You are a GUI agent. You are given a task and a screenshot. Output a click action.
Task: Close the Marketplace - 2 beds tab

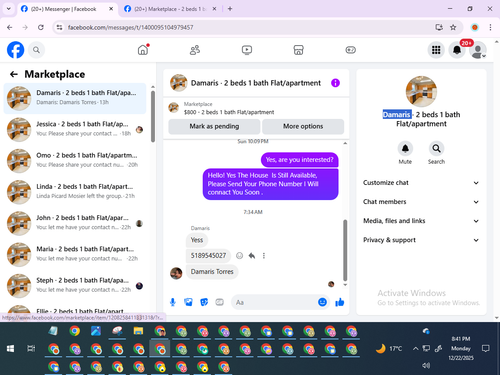tap(214, 9)
